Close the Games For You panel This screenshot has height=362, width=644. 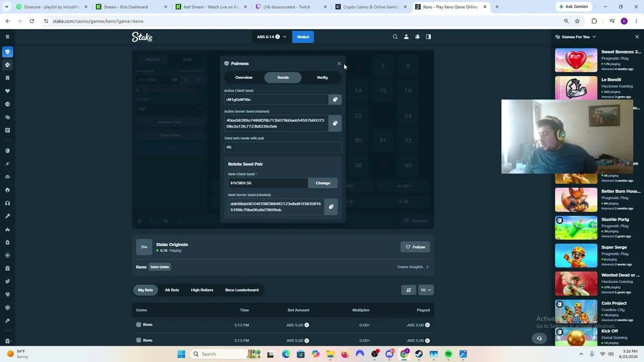pos(637,37)
